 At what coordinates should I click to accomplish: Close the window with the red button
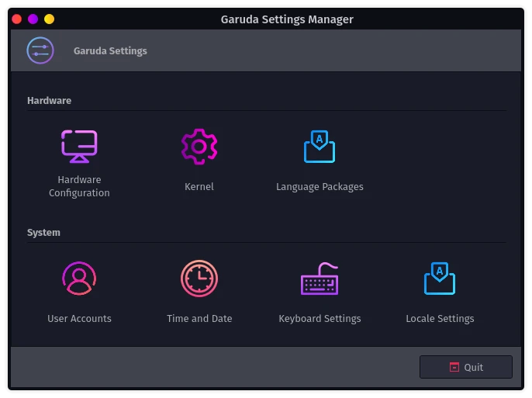click(x=16, y=19)
